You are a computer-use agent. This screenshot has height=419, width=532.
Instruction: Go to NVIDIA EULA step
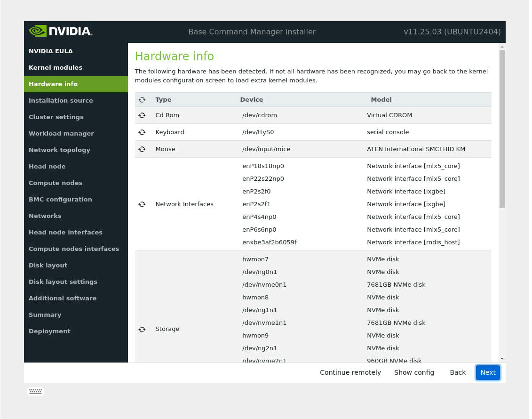(x=51, y=51)
